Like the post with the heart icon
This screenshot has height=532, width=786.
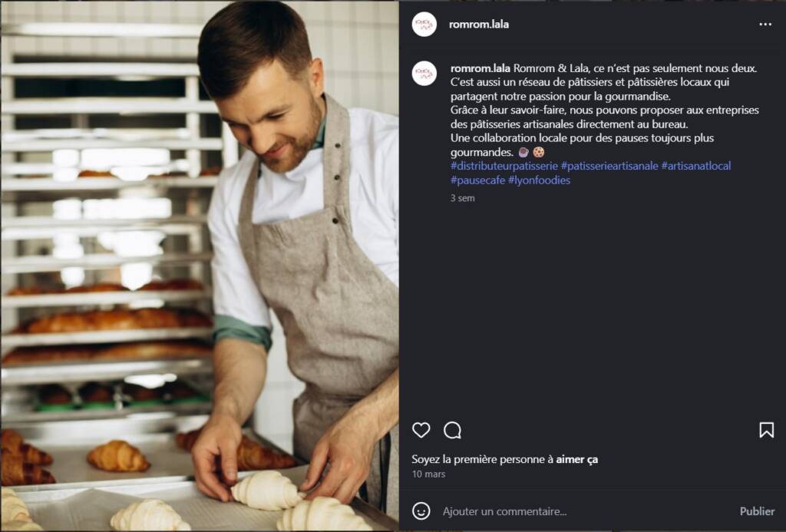[x=421, y=430]
